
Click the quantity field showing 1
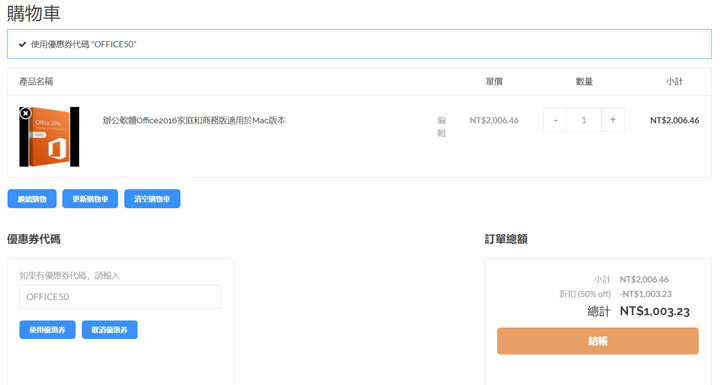click(584, 120)
